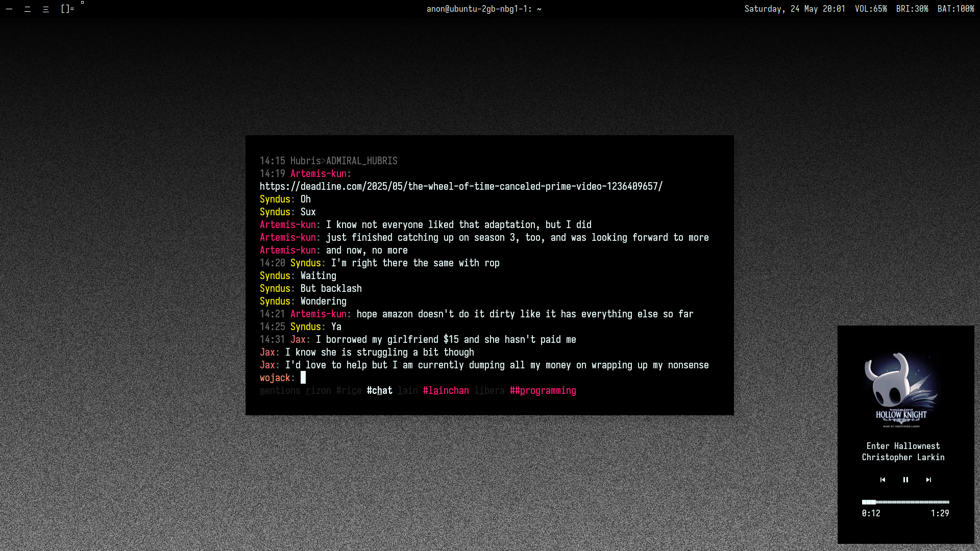Select the first workspace indicator in bar
Screen dimensions: 980x551
point(9,9)
